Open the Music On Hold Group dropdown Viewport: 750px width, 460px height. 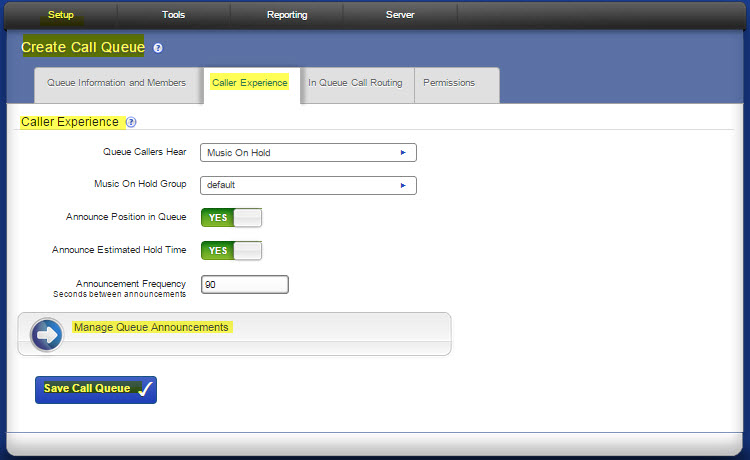point(309,185)
